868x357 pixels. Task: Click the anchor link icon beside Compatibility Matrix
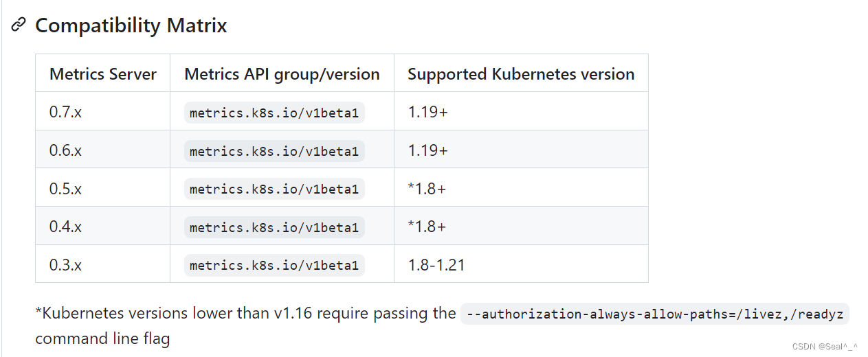[19, 26]
